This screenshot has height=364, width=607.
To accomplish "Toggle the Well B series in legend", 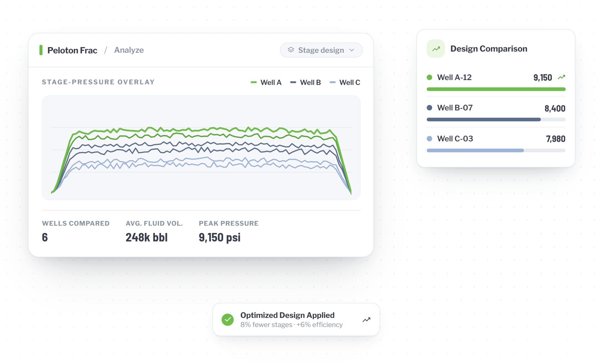I will pos(306,83).
